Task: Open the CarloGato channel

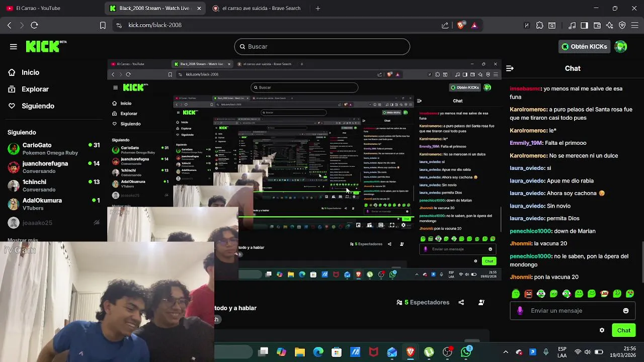Action: click(53, 148)
